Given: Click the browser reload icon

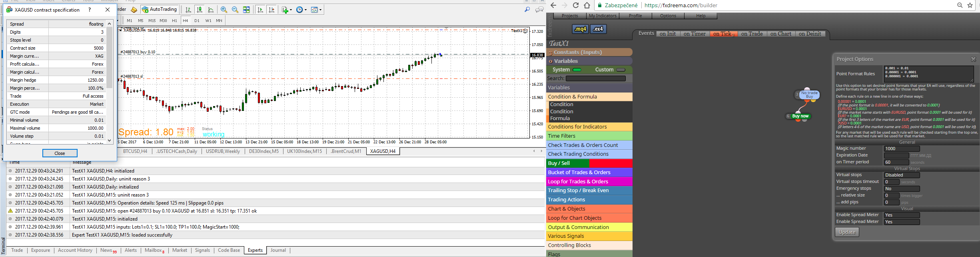Looking at the screenshot, I should (x=576, y=5).
